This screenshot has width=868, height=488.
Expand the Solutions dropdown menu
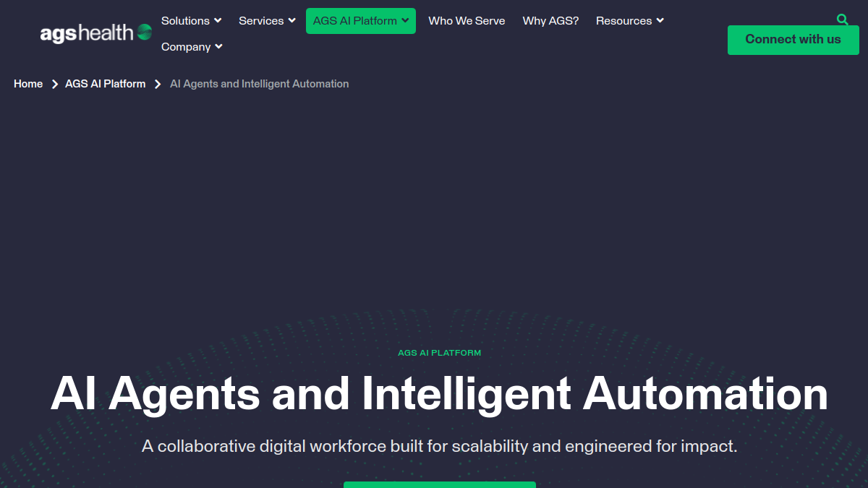(192, 21)
